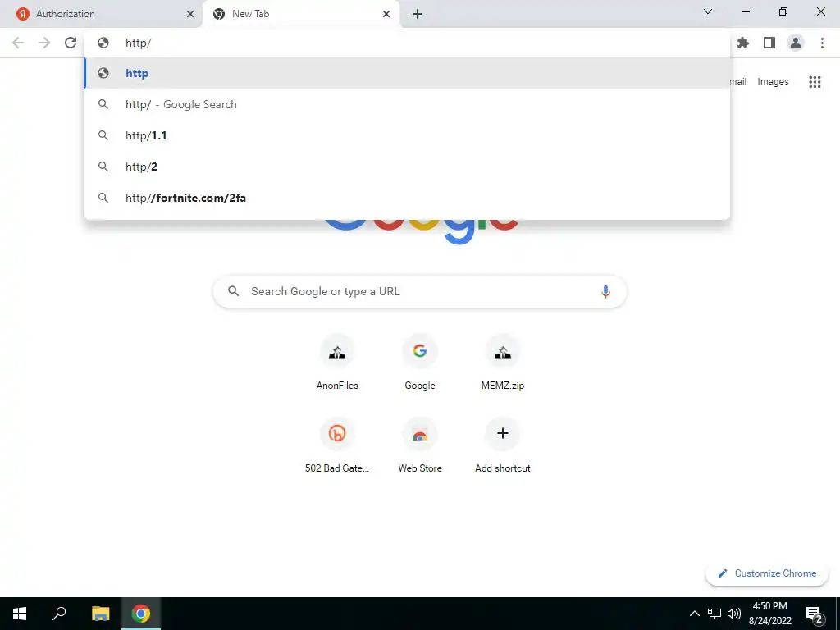Viewport: 840px width, 630px height.
Task: Expand the tab search chevron
Action: coord(708,11)
